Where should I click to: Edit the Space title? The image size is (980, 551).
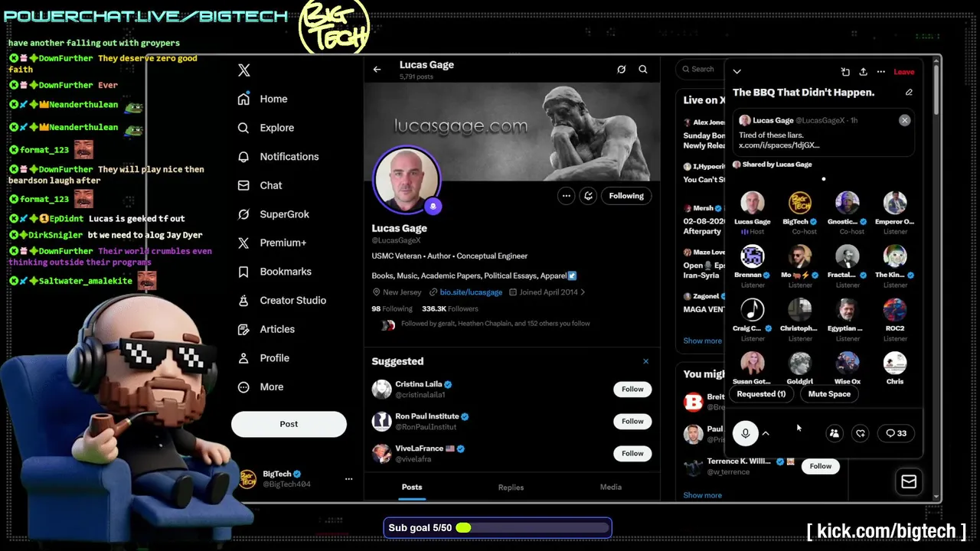[909, 93]
